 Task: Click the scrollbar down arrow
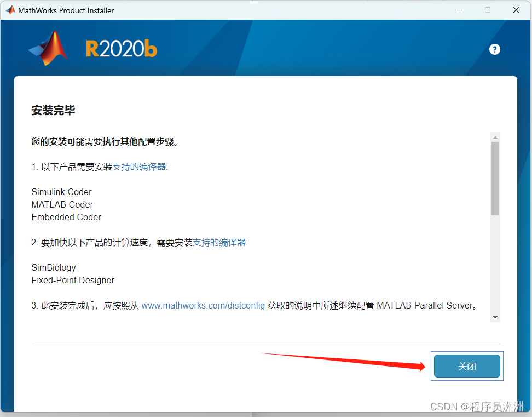495,317
